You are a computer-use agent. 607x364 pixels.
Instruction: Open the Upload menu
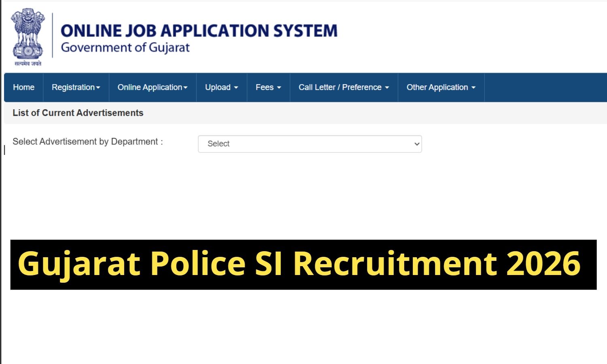pyautogui.click(x=218, y=87)
